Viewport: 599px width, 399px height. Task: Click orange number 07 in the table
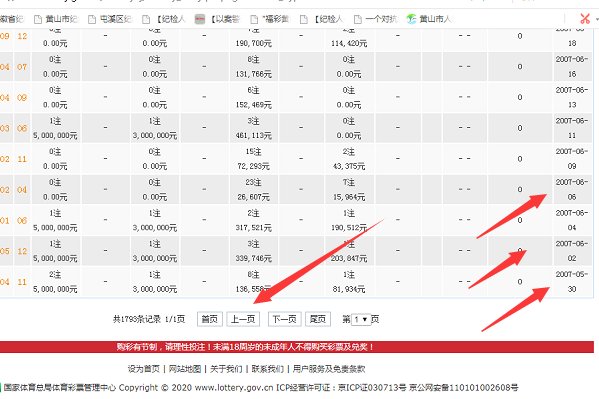point(22,67)
